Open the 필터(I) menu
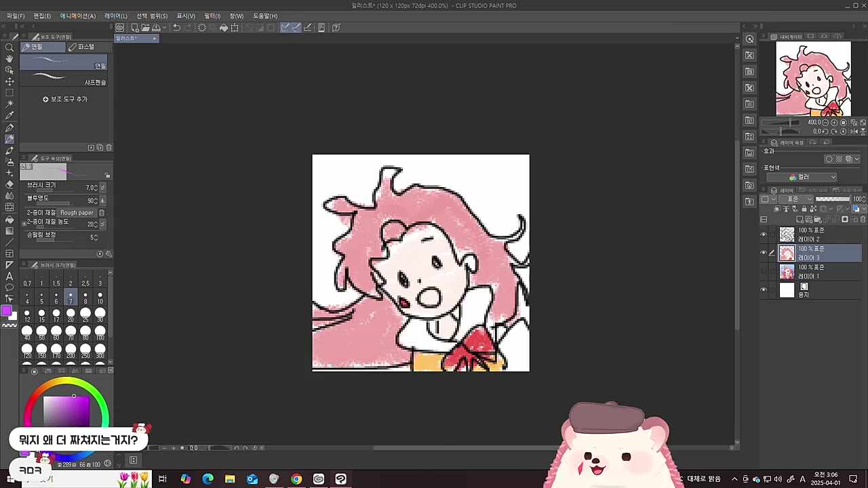 coord(212,16)
